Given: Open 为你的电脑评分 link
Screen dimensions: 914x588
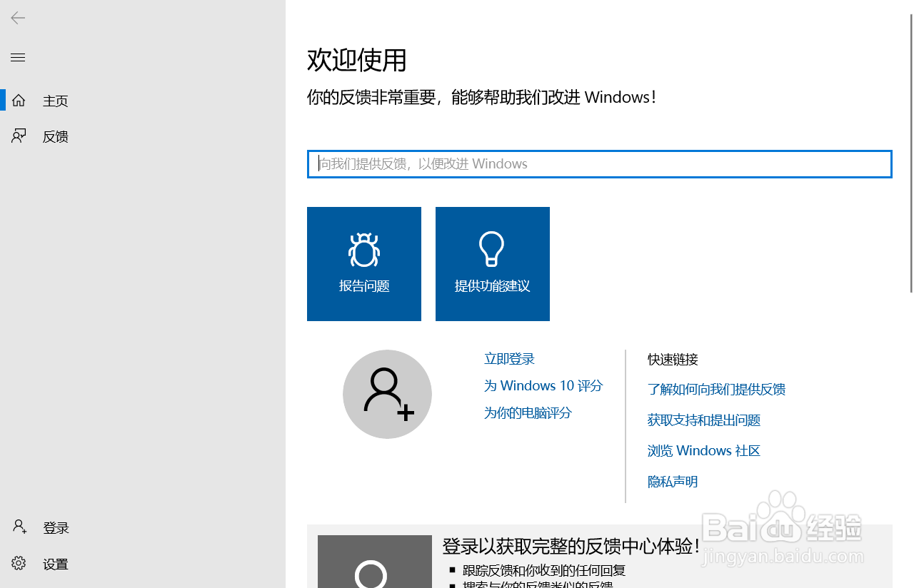Looking at the screenshot, I should coord(528,413).
